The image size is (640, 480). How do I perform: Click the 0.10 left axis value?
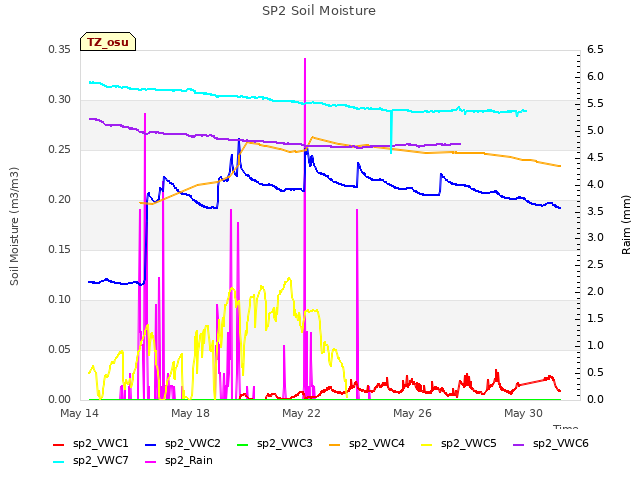(60, 300)
